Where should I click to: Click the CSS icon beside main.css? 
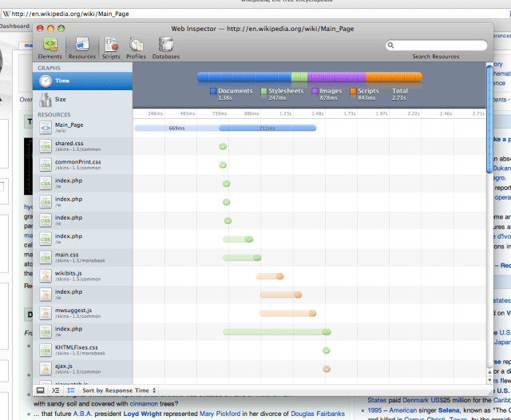click(x=46, y=258)
